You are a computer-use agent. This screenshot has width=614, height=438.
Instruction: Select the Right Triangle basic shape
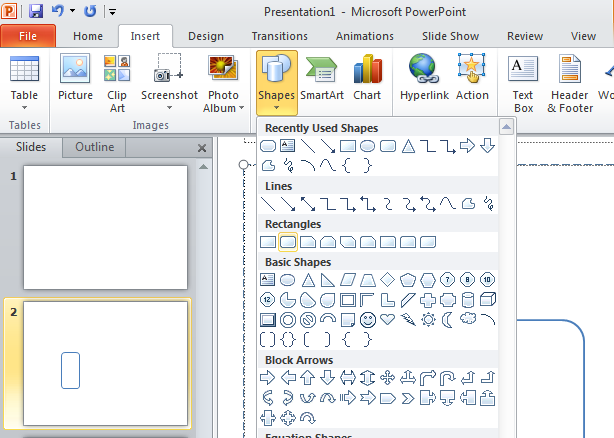(328, 280)
